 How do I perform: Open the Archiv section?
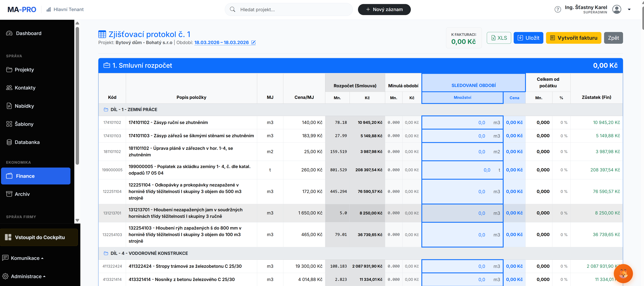click(22, 194)
